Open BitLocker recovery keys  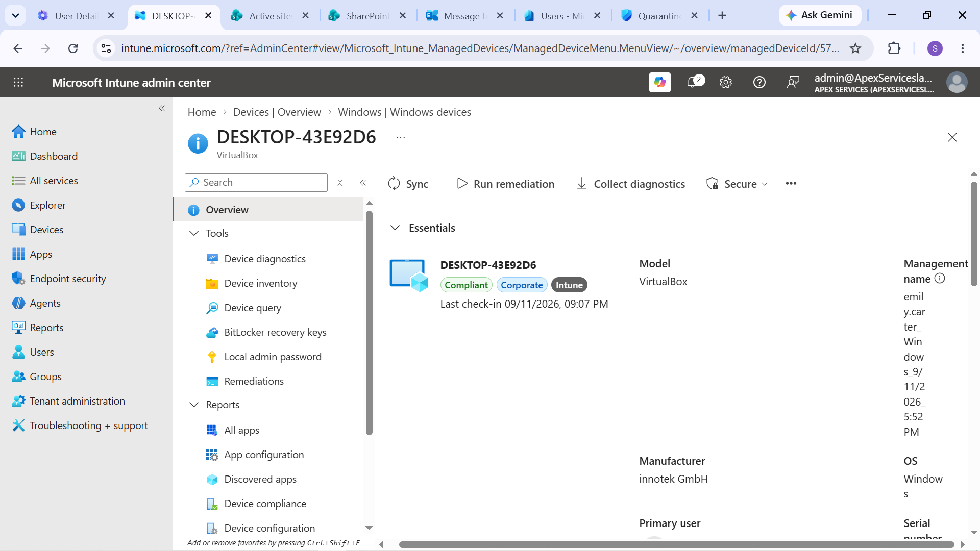(275, 332)
